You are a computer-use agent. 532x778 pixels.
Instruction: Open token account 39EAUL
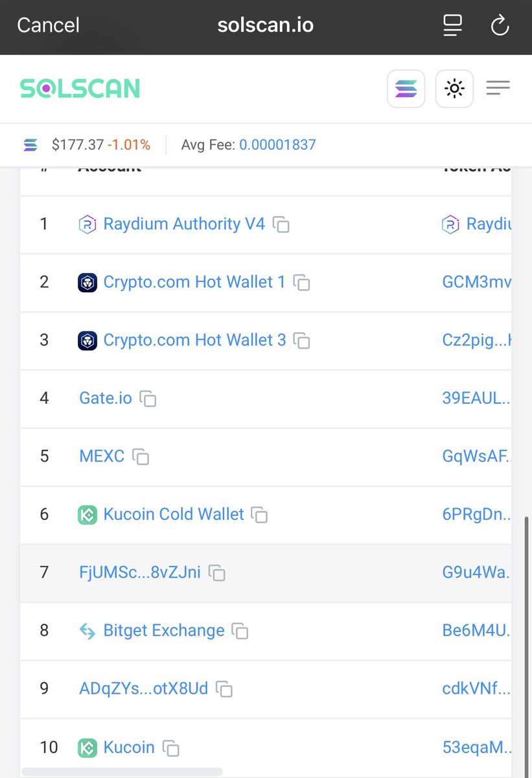(477, 398)
